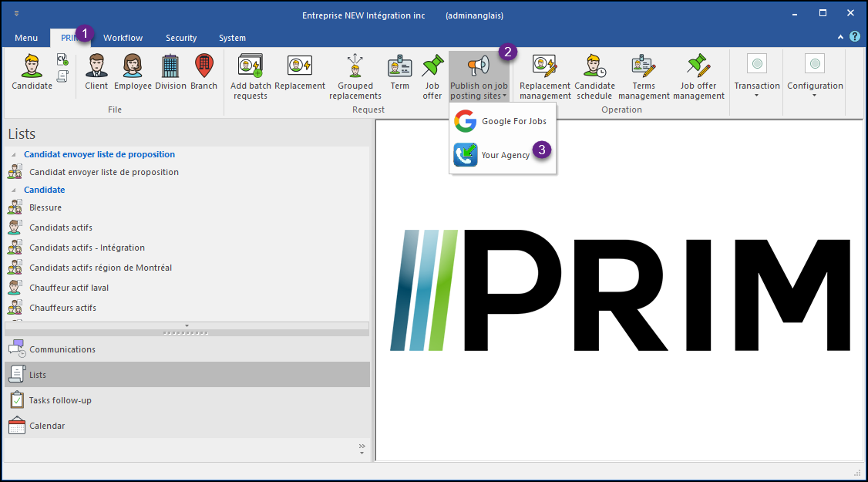Collapse the Candidat envoyer liste de proposition group
The image size is (868, 482).
(x=14, y=154)
